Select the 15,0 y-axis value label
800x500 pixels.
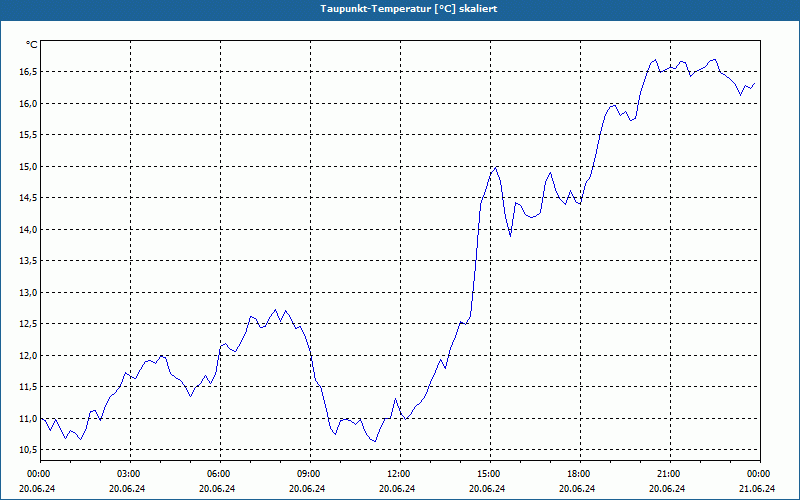pyautogui.click(x=28, y=167)
